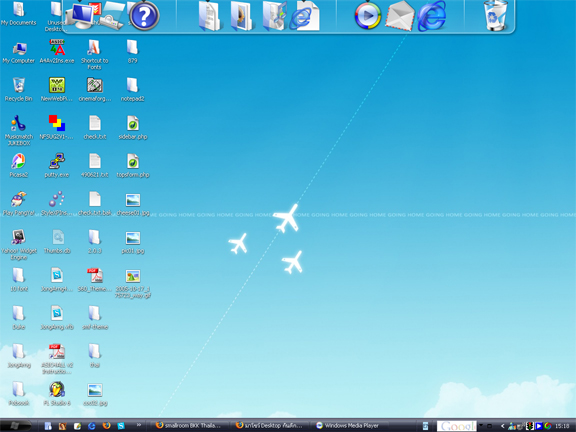Click the system clock in tray

(562, 426)
